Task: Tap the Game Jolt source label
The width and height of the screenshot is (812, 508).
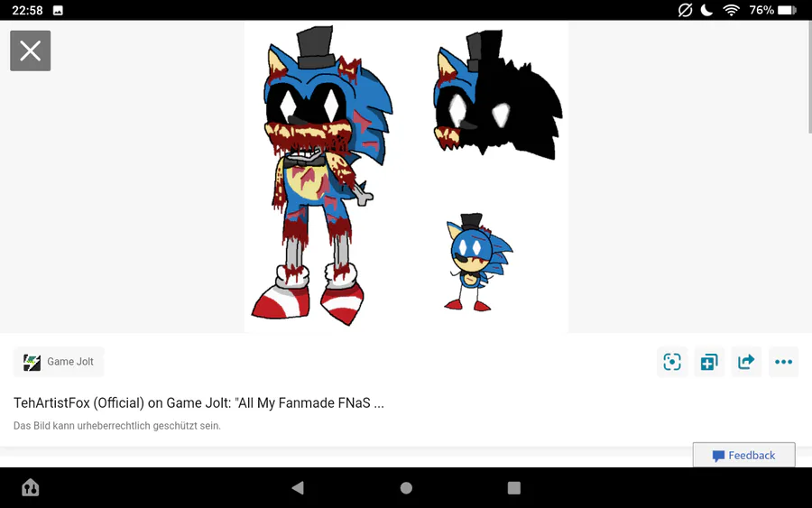Action: point(69,362)
